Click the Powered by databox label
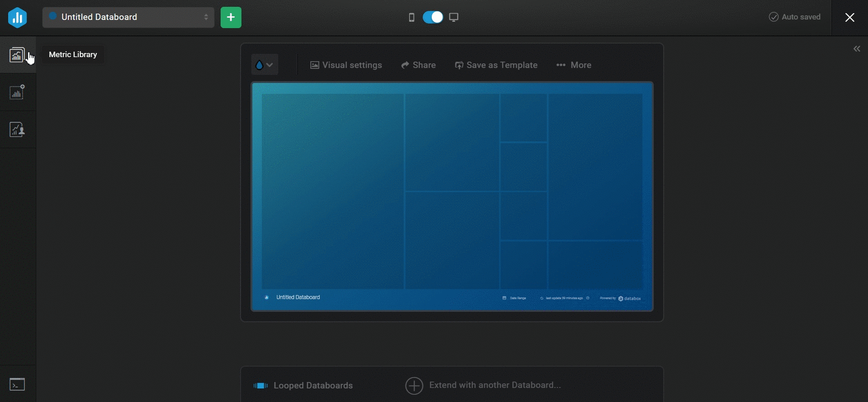 620,298
